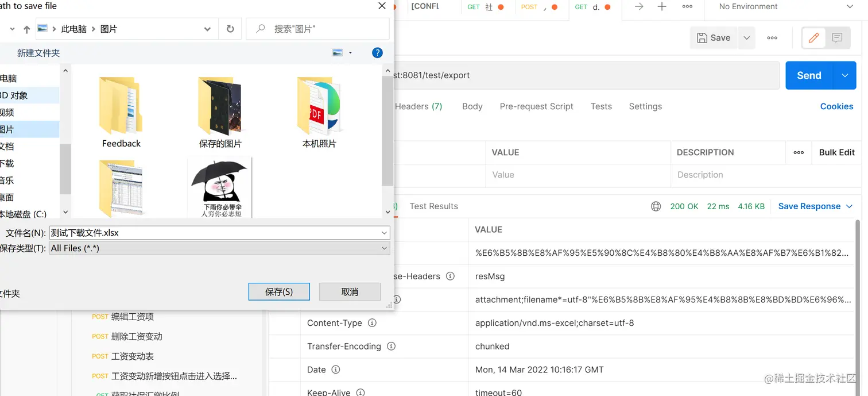Click the search magnifier in 搜索"图片" box
Viewport: 868px width, 396px height.
pyautogui.click(x=261, y=29)
